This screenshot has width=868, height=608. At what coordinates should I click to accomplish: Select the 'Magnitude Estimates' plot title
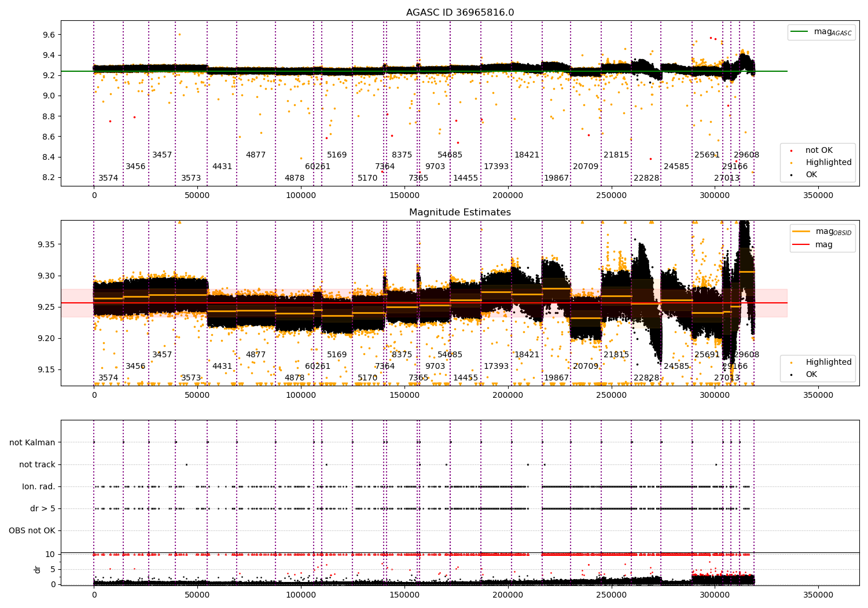460,213
